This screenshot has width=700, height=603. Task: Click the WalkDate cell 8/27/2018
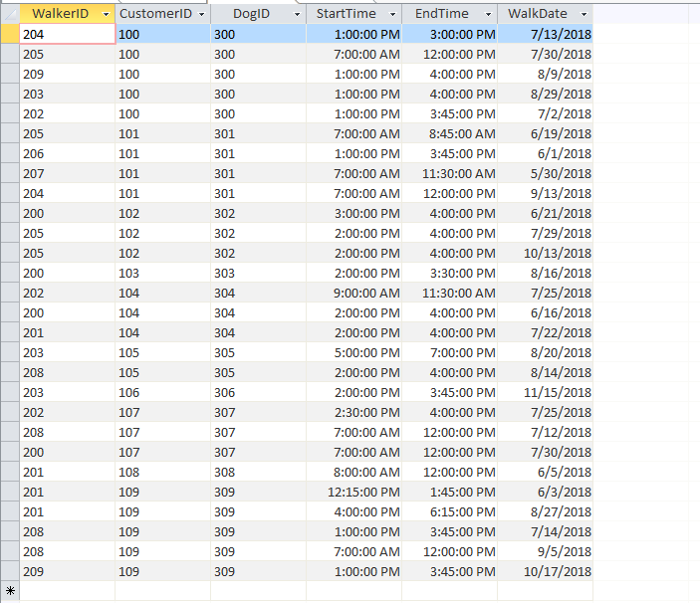click(545, 511)
